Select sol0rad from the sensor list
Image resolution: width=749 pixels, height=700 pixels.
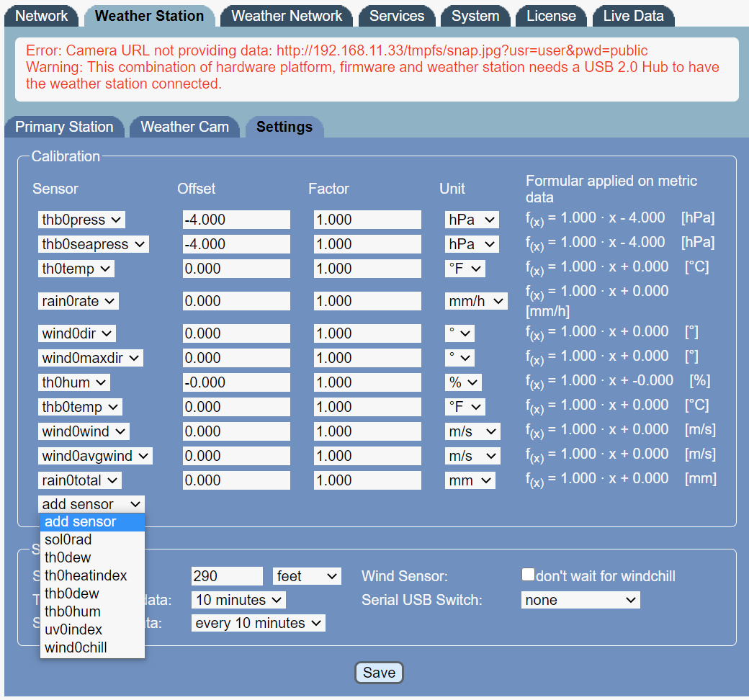[68, 539]
